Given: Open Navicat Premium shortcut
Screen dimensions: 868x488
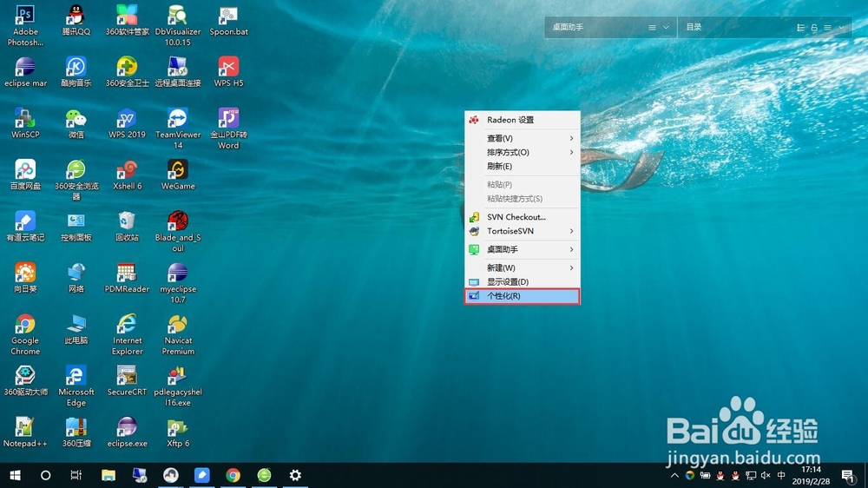Looking at the screenshot, I should click(x=178, y=334).
